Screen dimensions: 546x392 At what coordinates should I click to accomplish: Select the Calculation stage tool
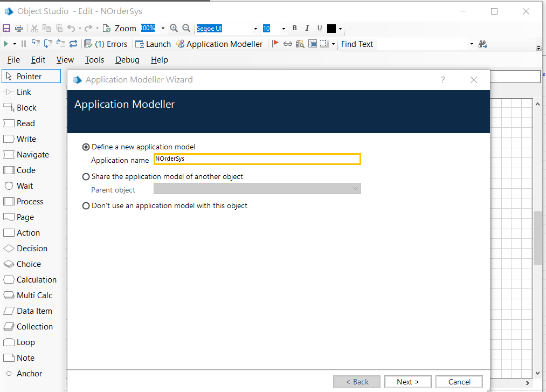click(30, 280)
